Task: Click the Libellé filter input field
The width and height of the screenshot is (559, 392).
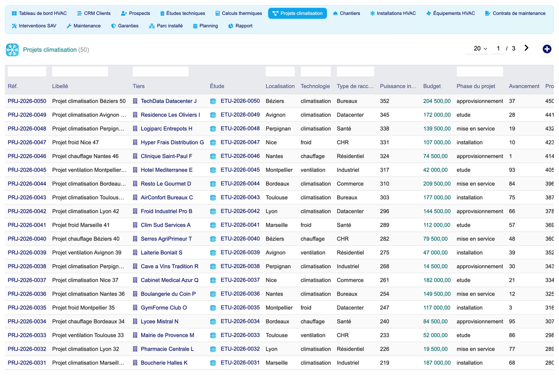Action: coord(80,72)
